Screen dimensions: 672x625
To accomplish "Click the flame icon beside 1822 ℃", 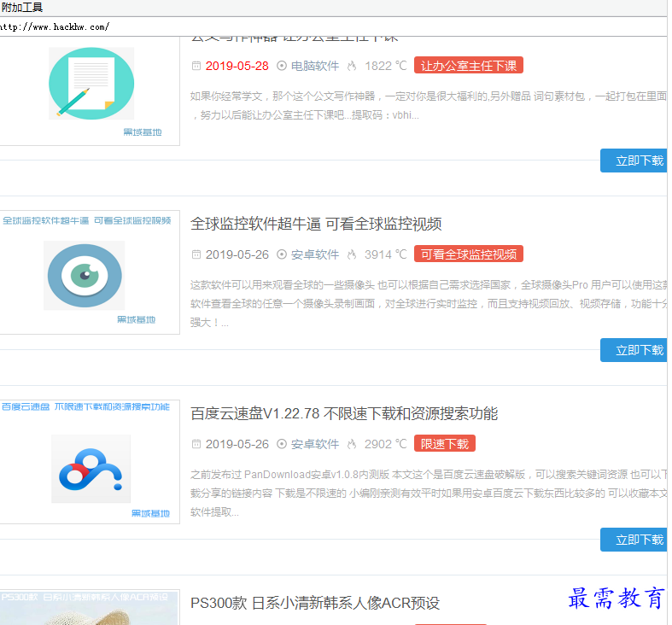I will pos(352,66).
